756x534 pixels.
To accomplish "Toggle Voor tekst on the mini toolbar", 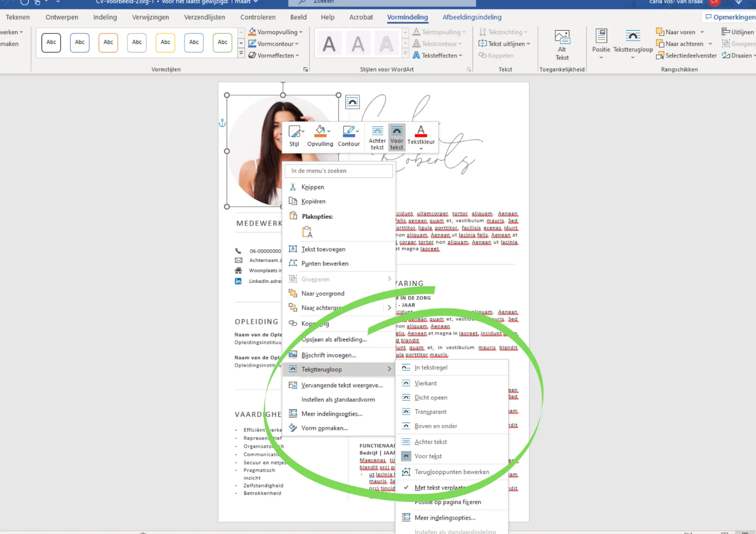I will [x=396, y=137].
